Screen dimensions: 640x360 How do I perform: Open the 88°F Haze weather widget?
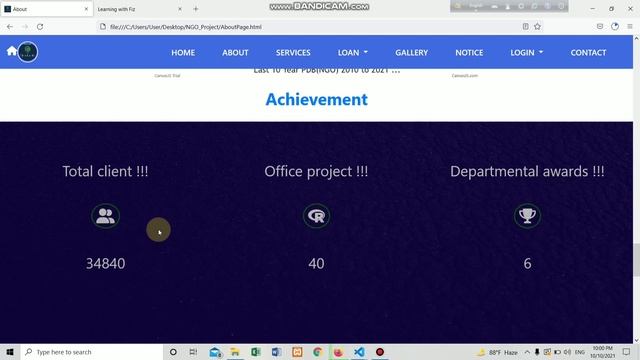(498, 352)
